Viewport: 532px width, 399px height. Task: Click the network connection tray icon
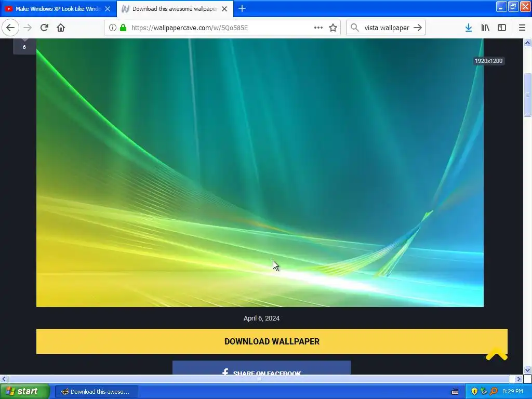pyautogui.click(x=484, y=392)
